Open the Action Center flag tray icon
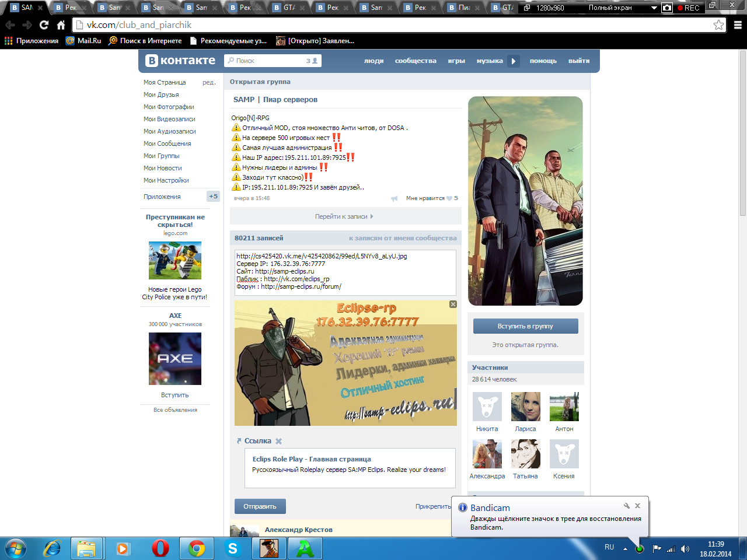Screen dimensions: 747x560 coord(657,548)
